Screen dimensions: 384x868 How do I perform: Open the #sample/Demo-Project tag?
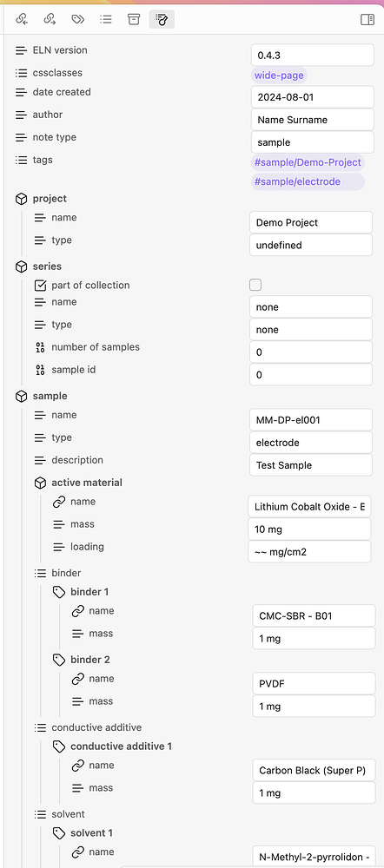pos(308,163)
